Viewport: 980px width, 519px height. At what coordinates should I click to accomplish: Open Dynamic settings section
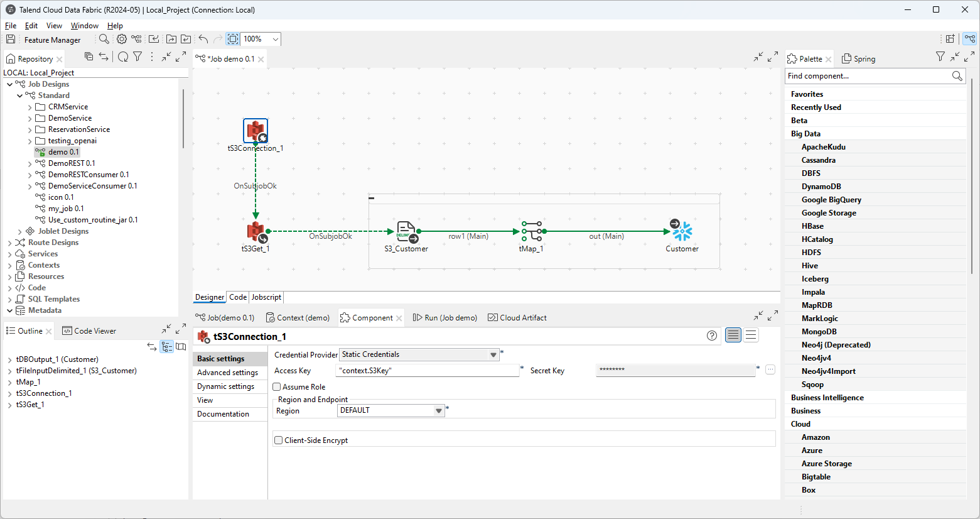[x=230, y=386]
